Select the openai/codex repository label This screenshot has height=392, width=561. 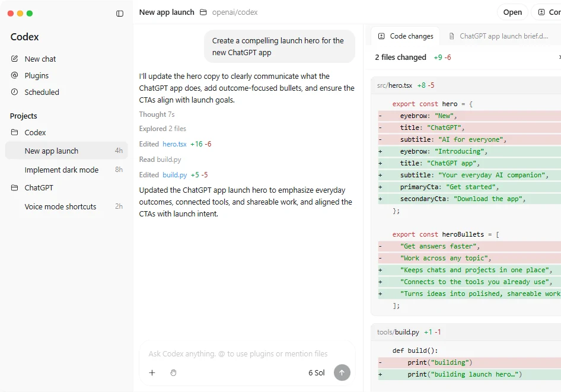click(x=235, y=12)
